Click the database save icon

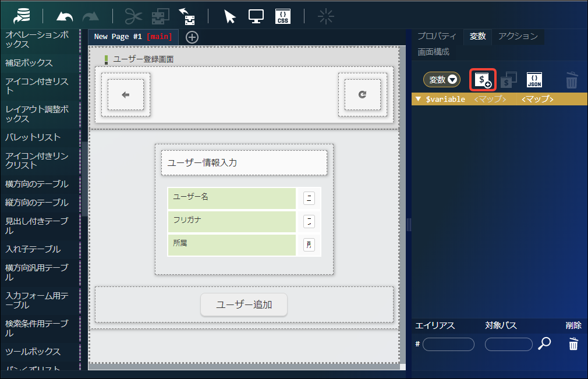pyautogui.click(x=22, y=16)
